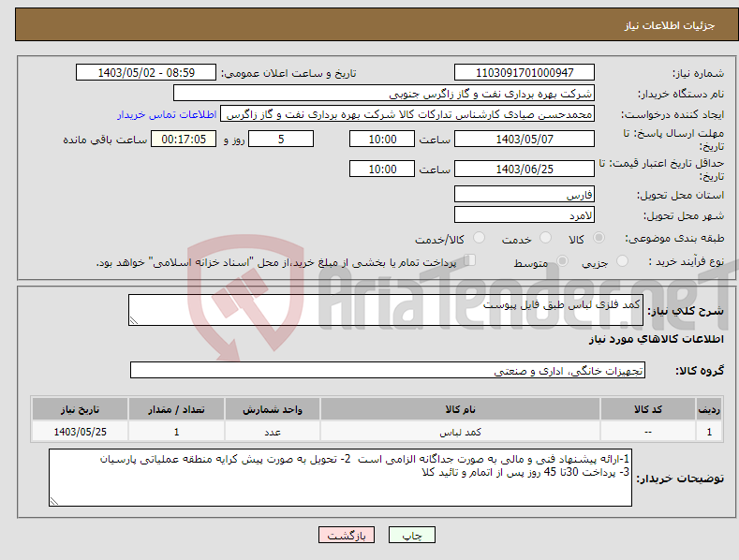Select the کالا radio button
Image resolution: width=739 pixels, height=560 pixels.
(599, 238)
